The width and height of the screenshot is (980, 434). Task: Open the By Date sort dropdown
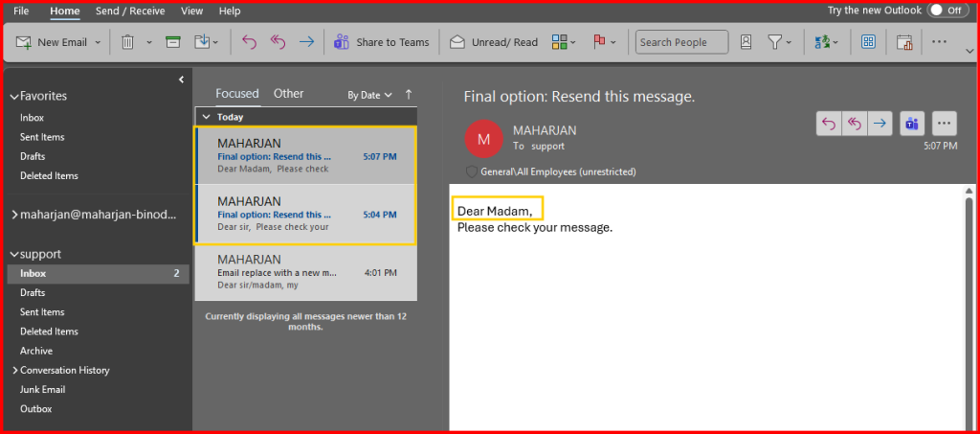coord(369,95)
